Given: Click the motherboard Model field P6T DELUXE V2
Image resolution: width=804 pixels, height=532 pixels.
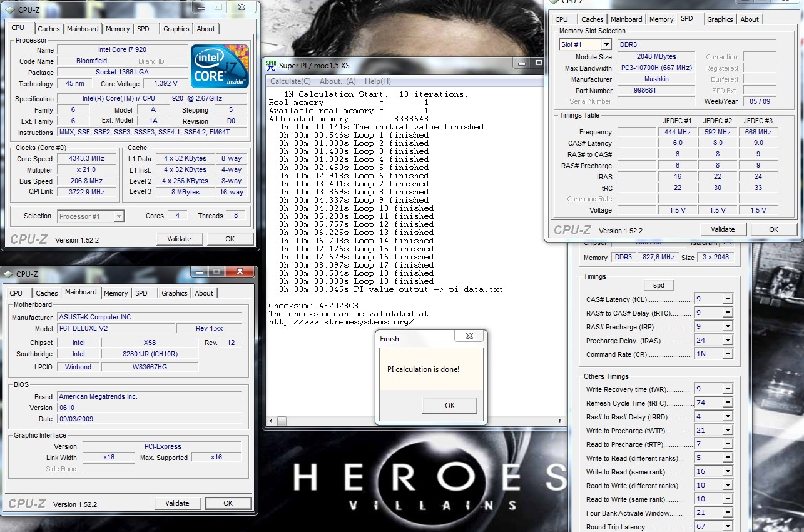Looking at the screenshot, I should [x=116, y=328].
